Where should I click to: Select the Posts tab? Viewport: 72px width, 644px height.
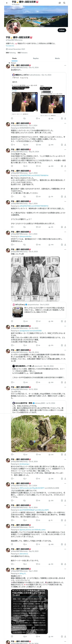[14, 58]
